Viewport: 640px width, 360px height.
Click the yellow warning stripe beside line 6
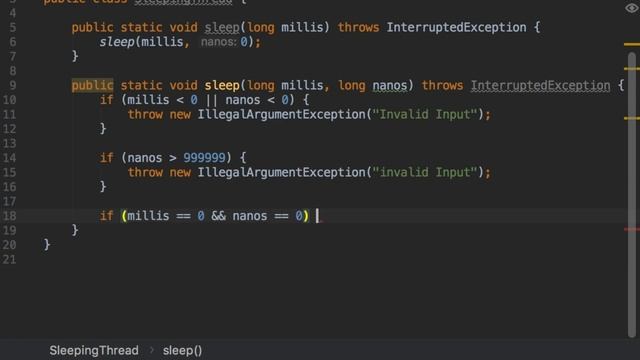(631, 44)
